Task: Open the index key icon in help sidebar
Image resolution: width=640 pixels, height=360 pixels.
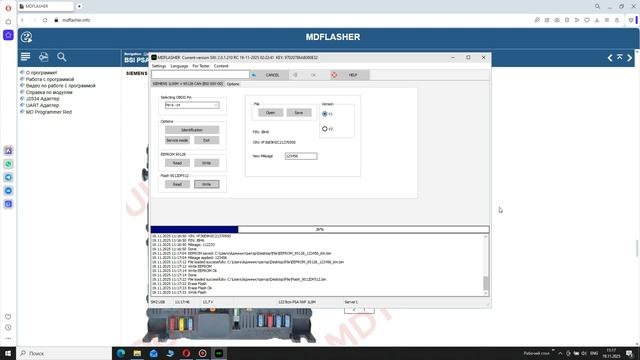Action: [44, 57]
